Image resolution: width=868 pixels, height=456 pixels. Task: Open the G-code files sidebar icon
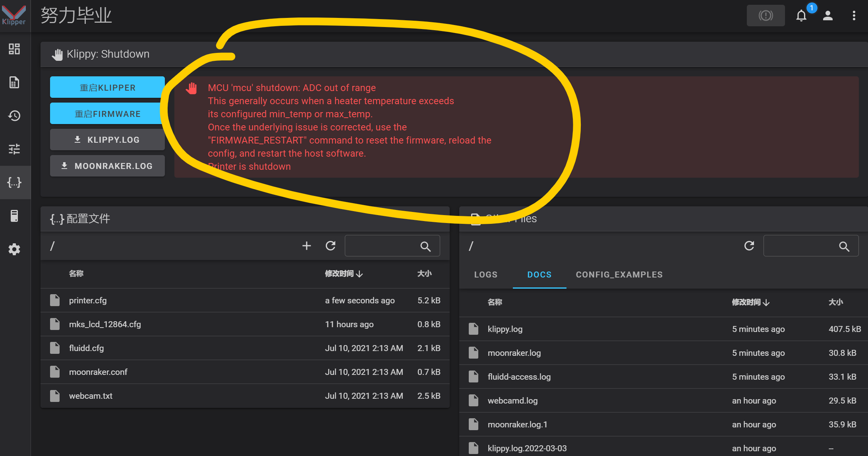pyautogui.click(x=14, y=82)
